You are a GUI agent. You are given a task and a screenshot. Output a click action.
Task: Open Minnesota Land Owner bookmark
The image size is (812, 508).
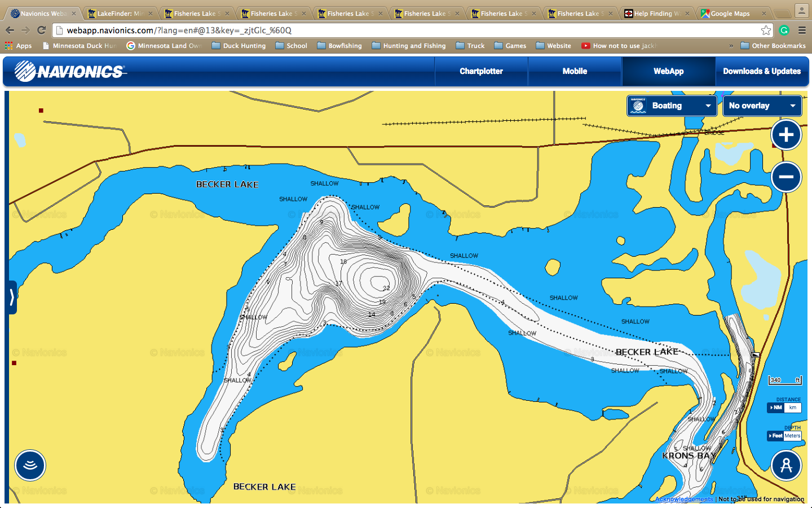coord(164,46)
